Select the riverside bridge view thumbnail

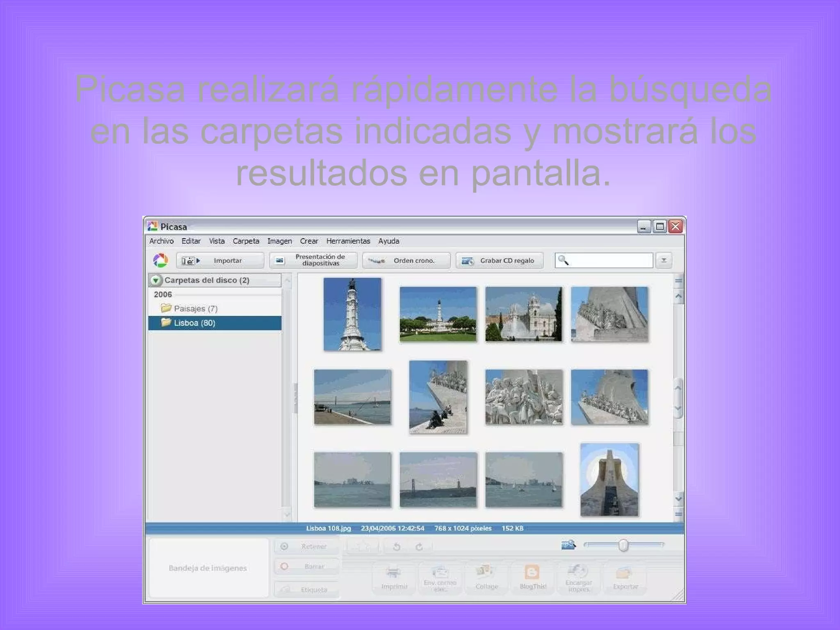point(353,397)
